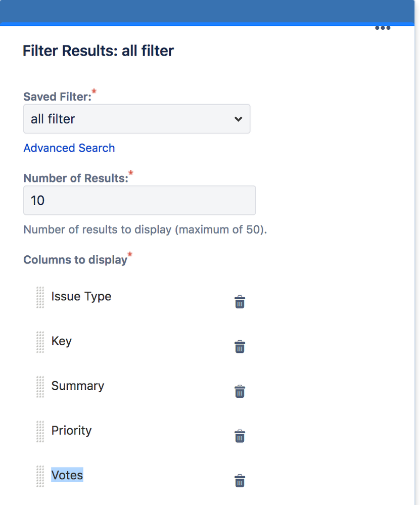Delete the Priority column
Viewport: 420px width, 505px height.
(x=240, y=436)
